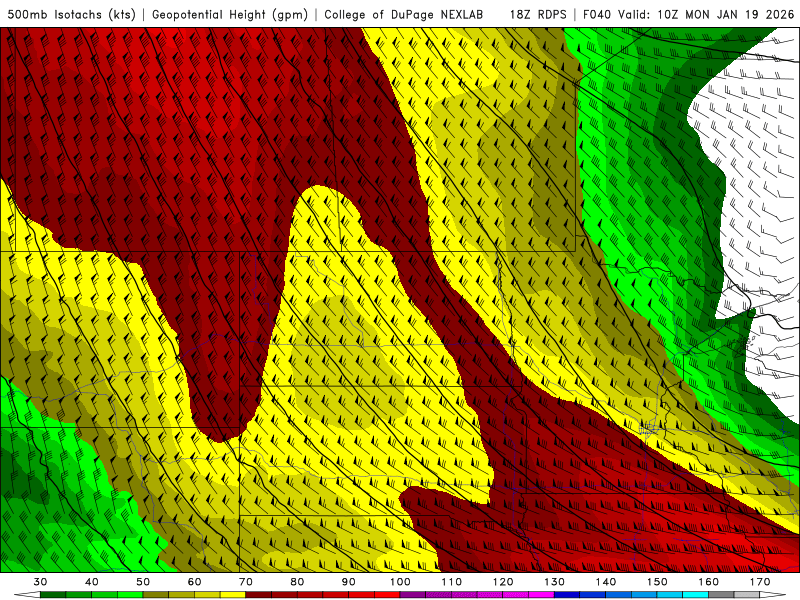Click the legend value 140

pyautogui.click(x=606, y=582)
